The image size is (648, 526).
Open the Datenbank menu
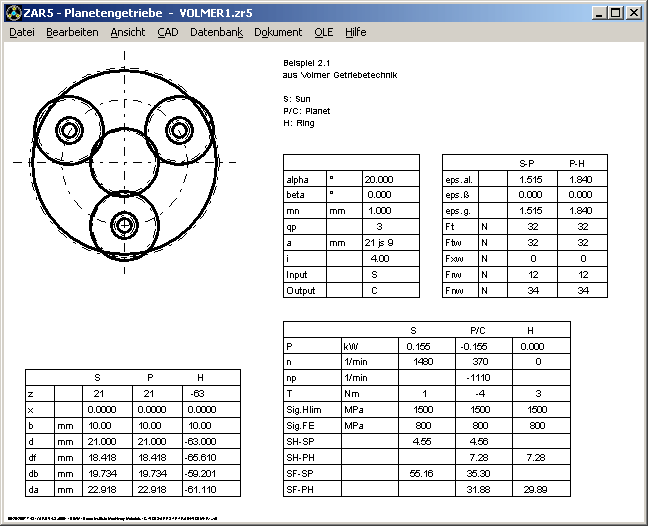(x=216, y=32)
